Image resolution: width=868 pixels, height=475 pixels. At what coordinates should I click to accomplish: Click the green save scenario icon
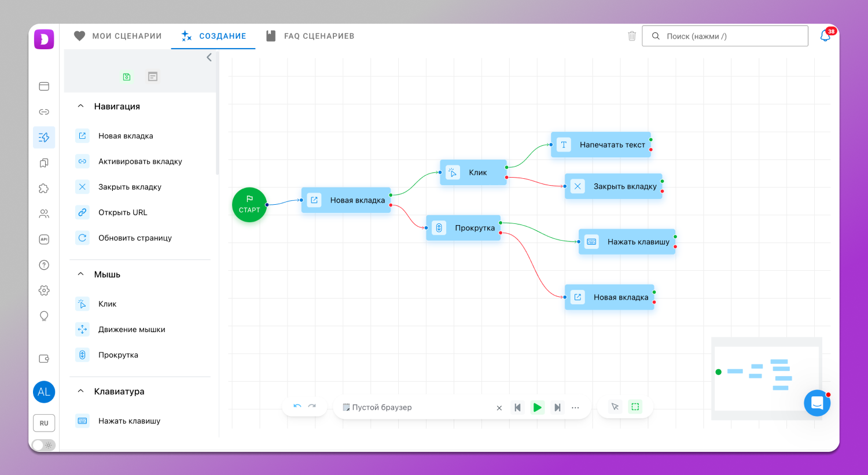point(127,77)
